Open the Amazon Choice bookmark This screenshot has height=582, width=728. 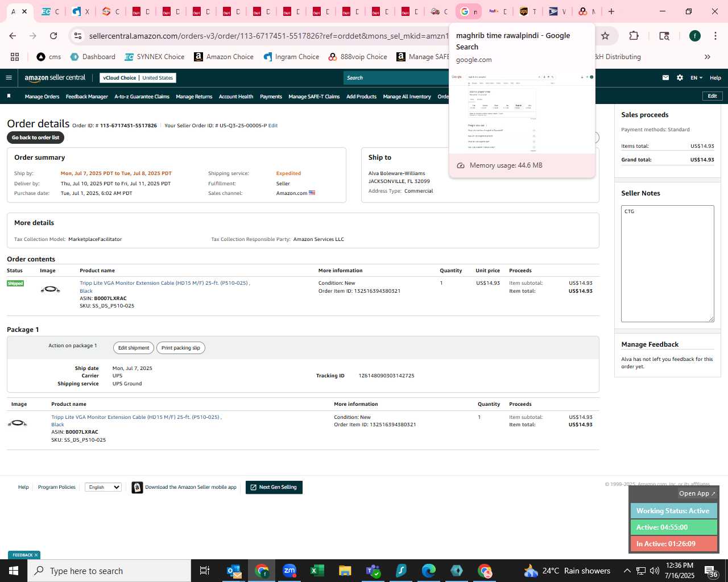coord(224,57)
